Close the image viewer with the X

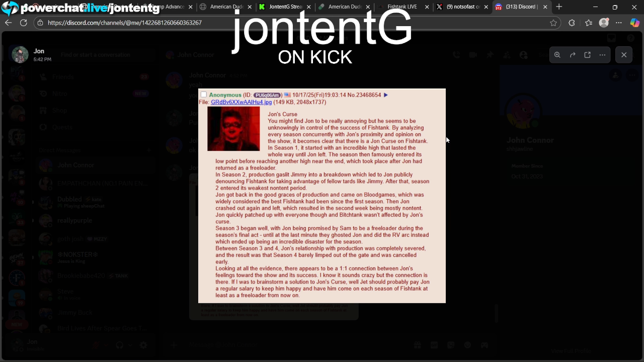(624, 55)
